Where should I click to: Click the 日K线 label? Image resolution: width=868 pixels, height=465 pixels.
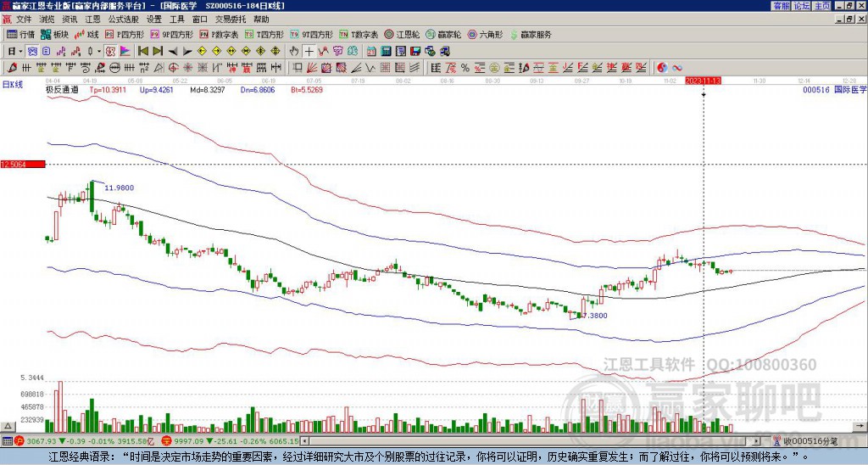(12, 85)
